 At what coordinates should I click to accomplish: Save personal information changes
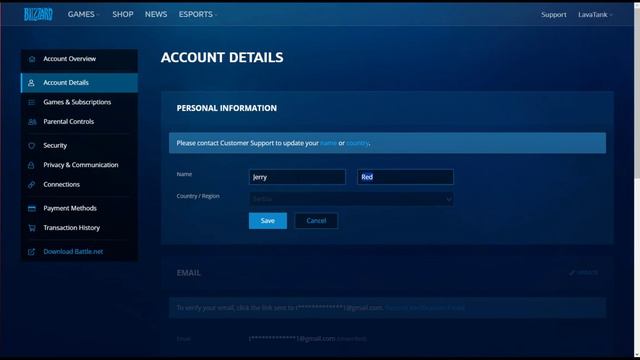click(268, 221)
